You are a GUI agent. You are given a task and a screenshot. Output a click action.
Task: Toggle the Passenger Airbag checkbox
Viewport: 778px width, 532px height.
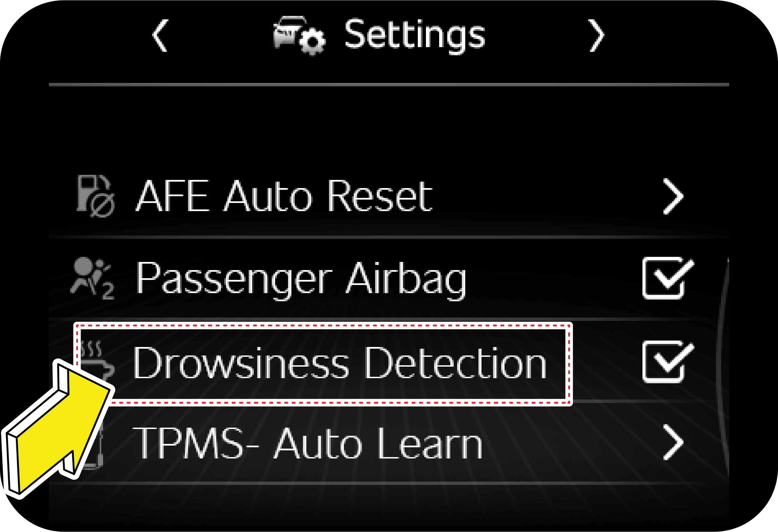[666, 279]
